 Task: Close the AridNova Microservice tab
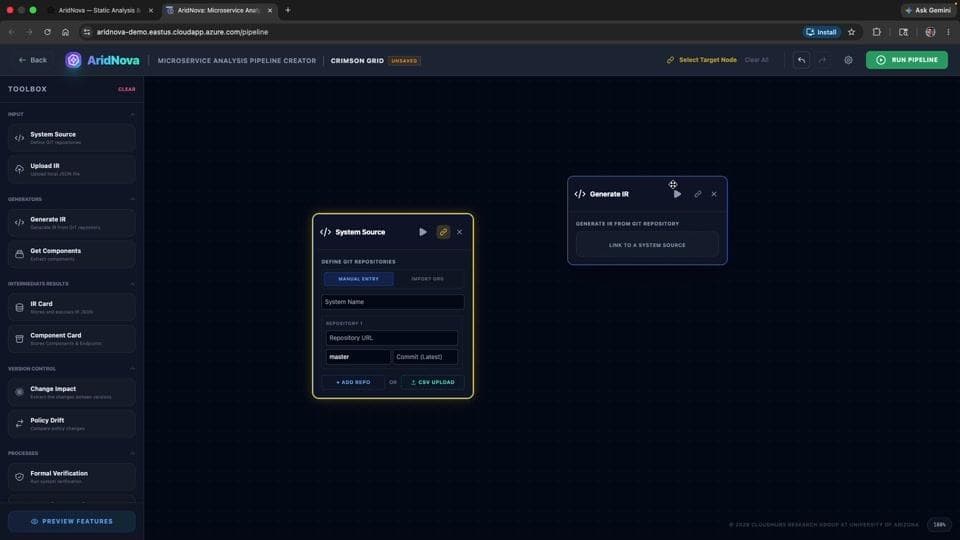click(270, 10)
